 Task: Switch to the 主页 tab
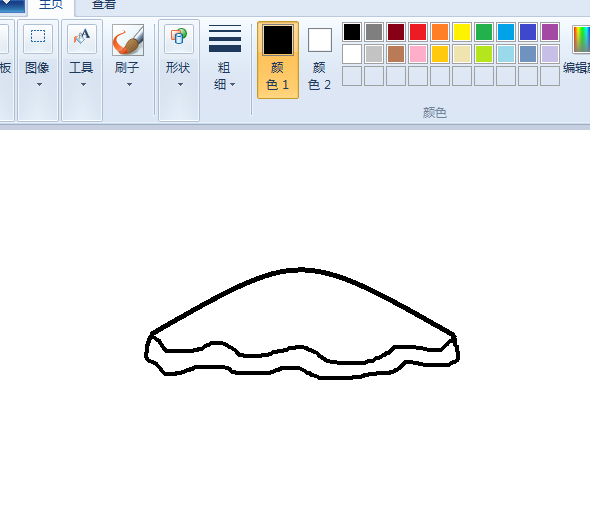(51, 5)
